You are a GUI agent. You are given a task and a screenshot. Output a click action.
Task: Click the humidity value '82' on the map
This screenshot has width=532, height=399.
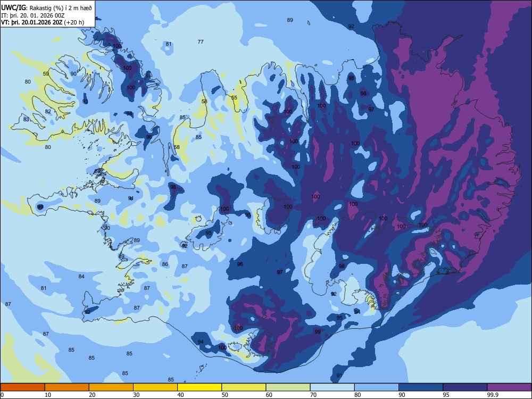tap(48, 111)
